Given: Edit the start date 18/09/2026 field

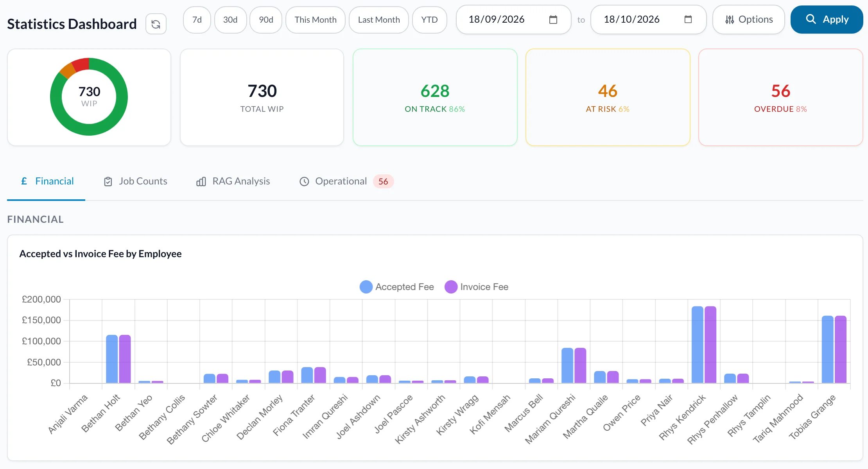Looking at the screenshot, I should (x=513, y=20).
